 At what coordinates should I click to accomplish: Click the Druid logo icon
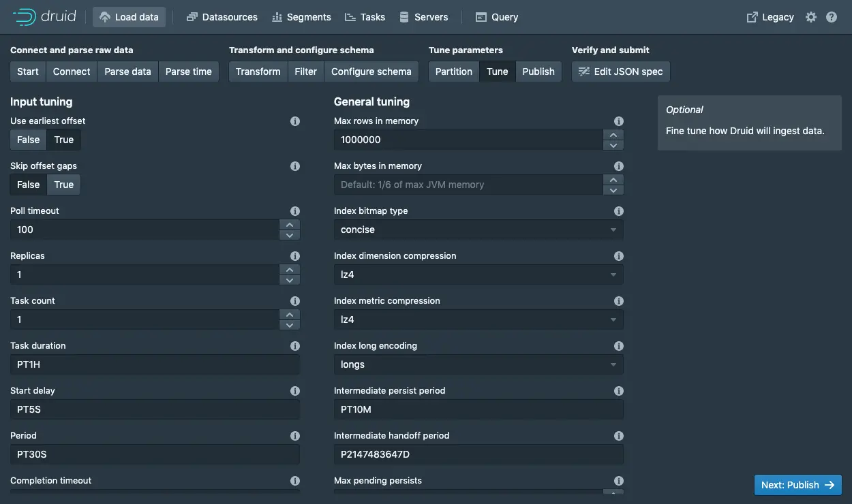[x=24, y=17]
